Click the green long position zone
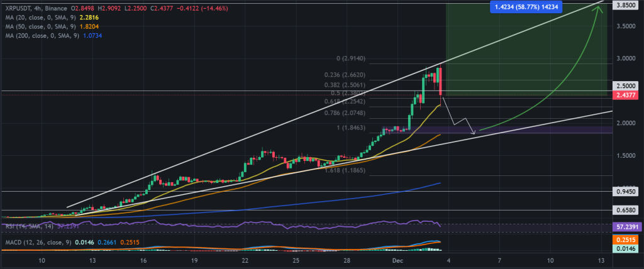The width and height of the screenshot is (644, 269). [x=526, y=49]
